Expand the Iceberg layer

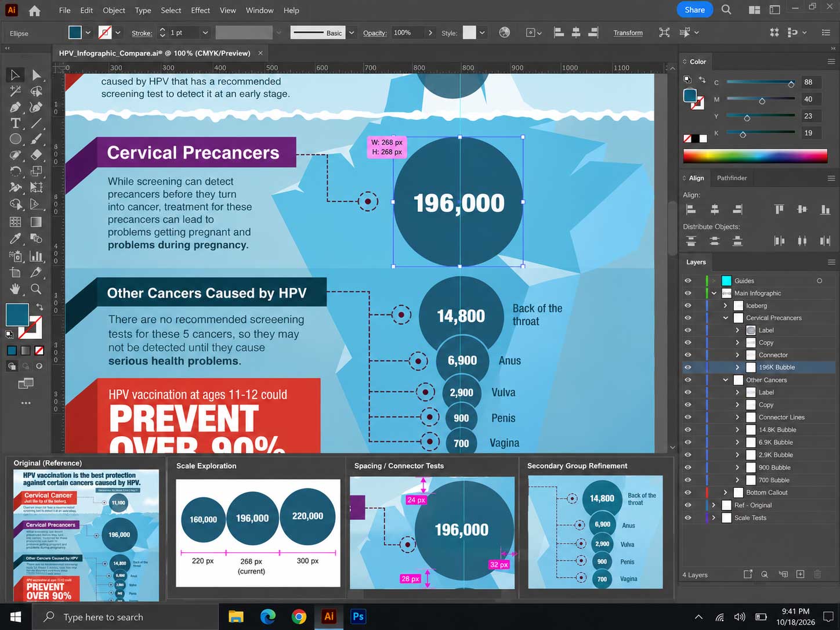click(725, 306)
